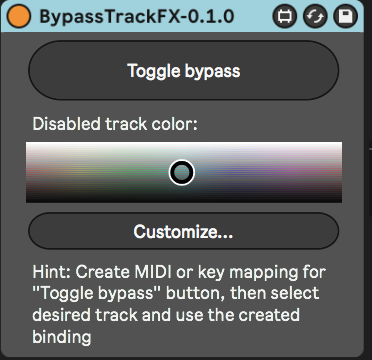The width and height of the screenshot is (372, 360).
Task: Select the BypassTrackFX-0.1.0 device title bar
Action: (x=137, y=16)
